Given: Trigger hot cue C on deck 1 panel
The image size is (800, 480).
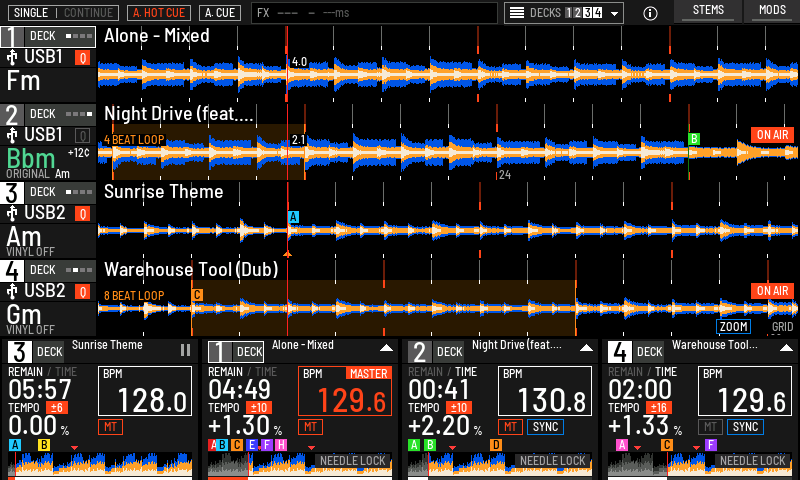Looking at the screenshot, I should (237, 445).
